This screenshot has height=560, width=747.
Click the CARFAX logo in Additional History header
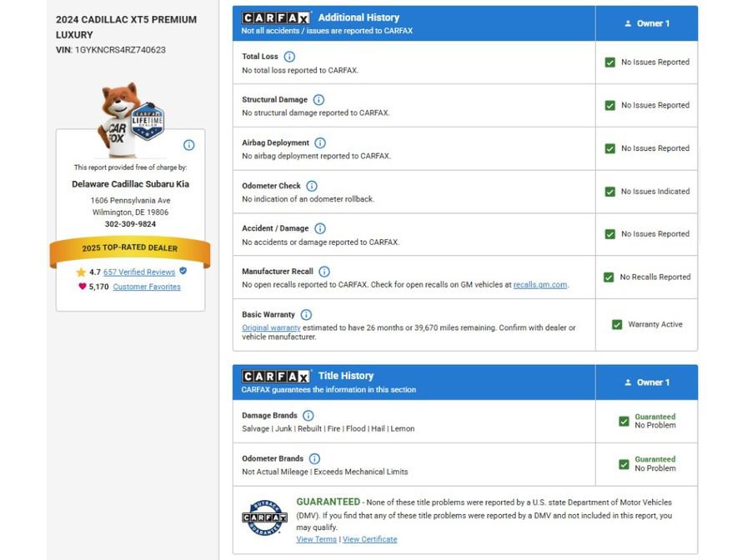(276, 18)
